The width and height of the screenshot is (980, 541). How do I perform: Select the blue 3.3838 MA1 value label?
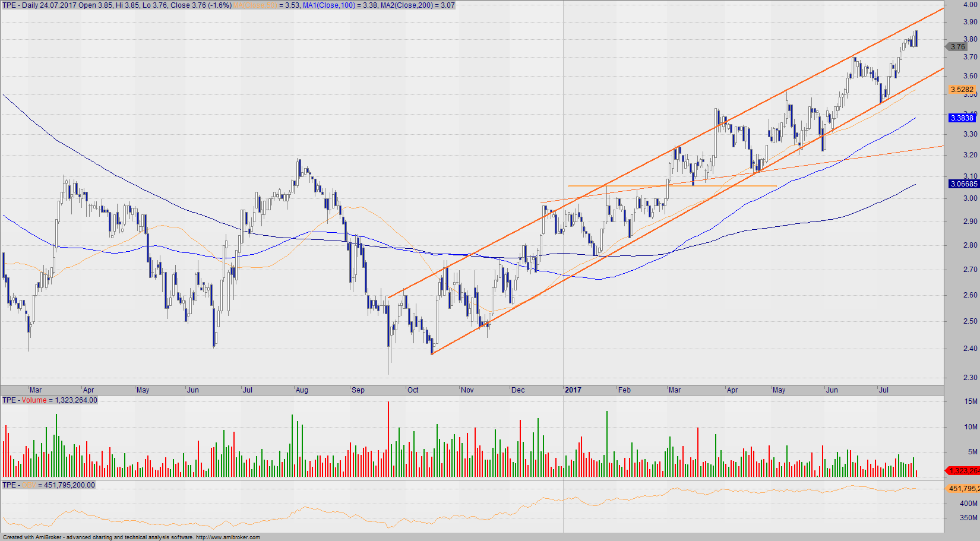click(962, 118)
